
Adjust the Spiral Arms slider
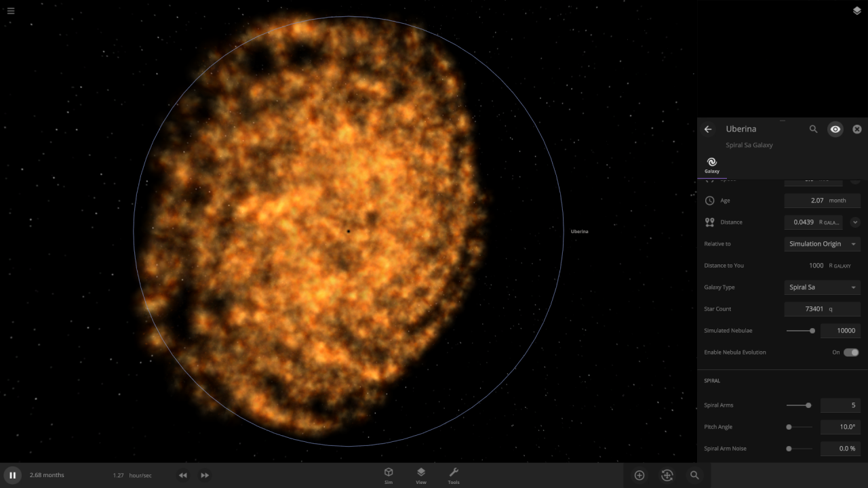[799, 405]
